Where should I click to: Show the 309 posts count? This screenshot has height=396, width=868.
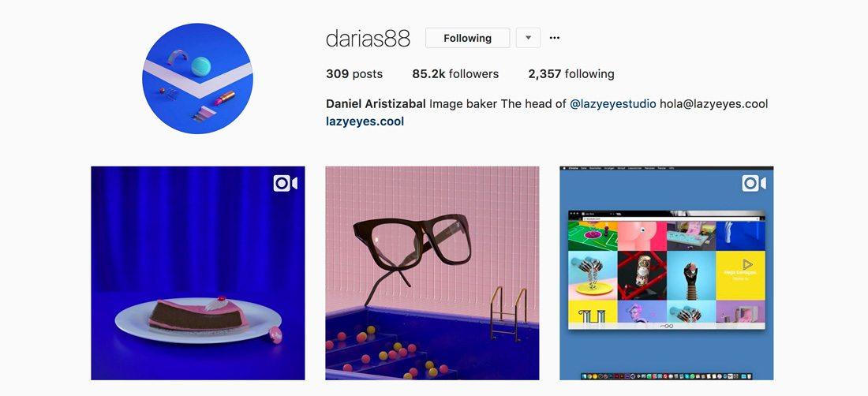coord(354,74)
